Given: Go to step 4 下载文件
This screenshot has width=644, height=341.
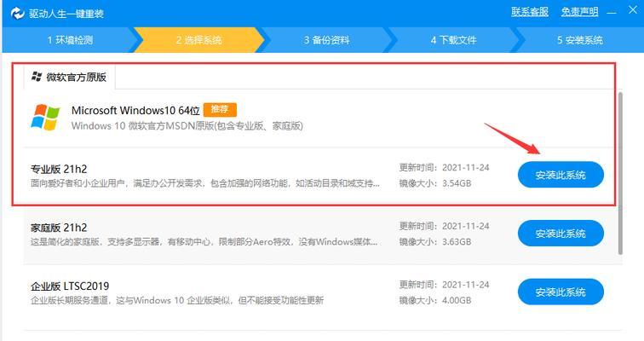Looking at the screenshot, I should coord(453,40).
